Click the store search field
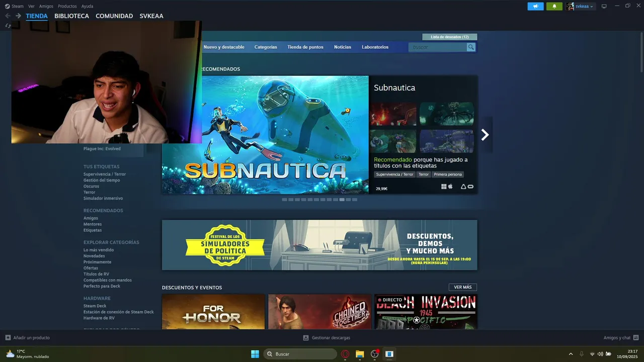Image resolution: width=644 pixels, height=362 pixels. point(438,47)
